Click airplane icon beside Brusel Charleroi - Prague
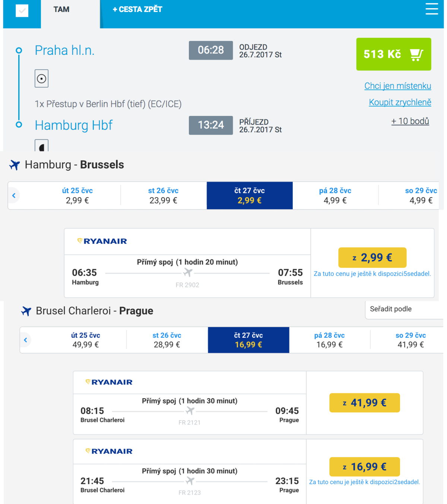Image resolution: width=447 pixels, height=504 pixels. [26, 311]
